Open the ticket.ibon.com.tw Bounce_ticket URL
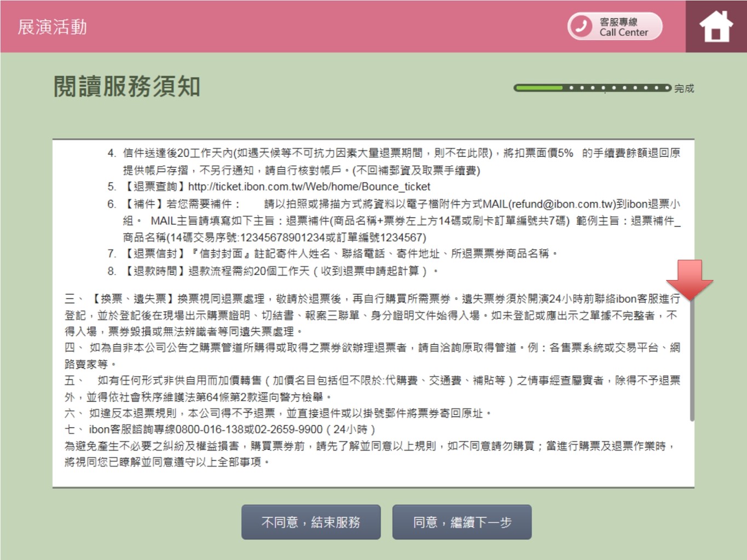The height and width of the screenshot is (560, 747). pos(309,186)
